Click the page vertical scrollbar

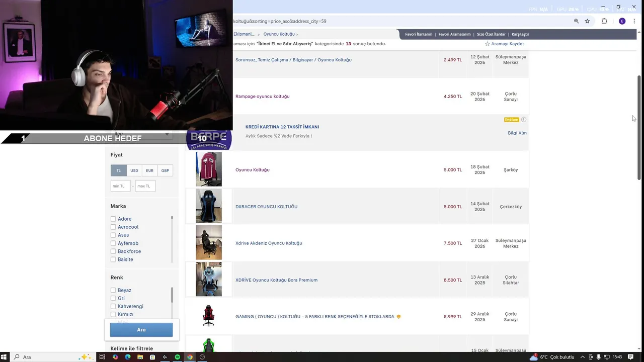[x=639, y=127]
